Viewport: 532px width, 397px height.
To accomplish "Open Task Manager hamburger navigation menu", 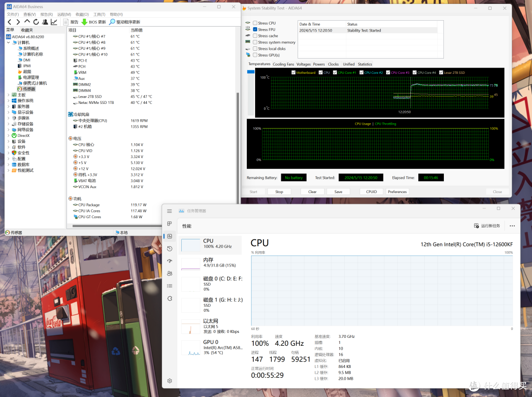I will (169, 211).
